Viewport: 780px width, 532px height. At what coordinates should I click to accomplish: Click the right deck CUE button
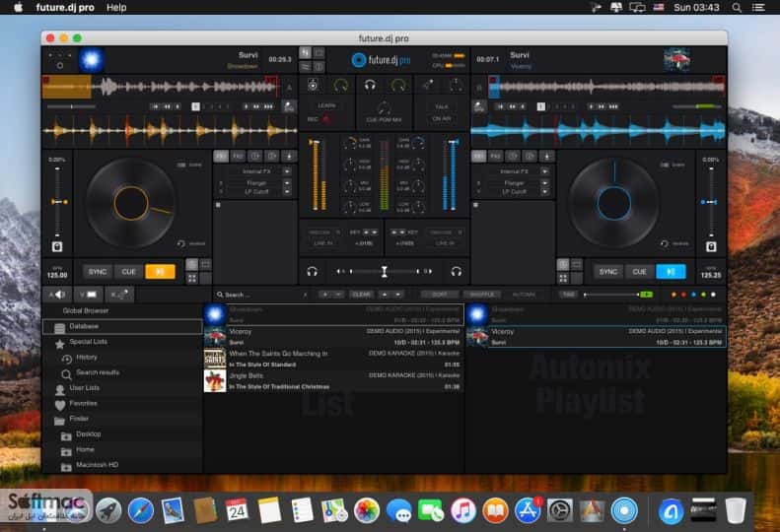[639, 272]
